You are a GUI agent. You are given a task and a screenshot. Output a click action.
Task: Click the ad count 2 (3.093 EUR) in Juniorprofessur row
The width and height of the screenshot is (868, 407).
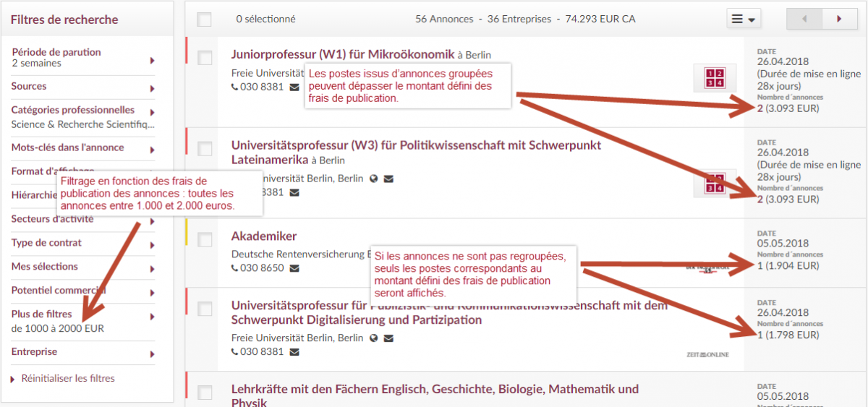788,108
